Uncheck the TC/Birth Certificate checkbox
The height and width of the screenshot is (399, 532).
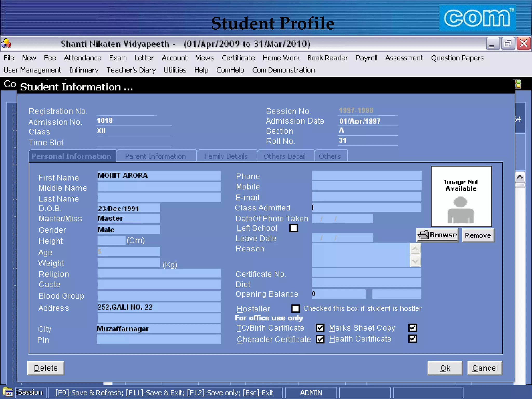coord(320,328)
